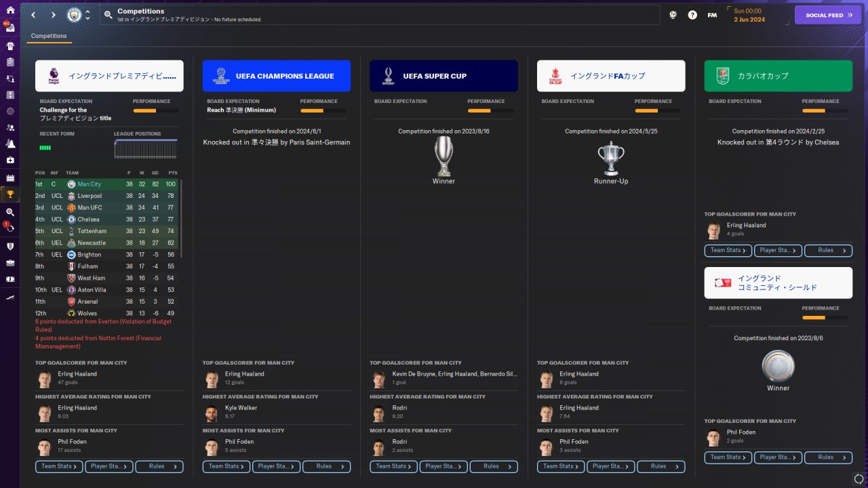Click the カラバオカップ performance bar

pyautogui.click(x=825, y=110)
